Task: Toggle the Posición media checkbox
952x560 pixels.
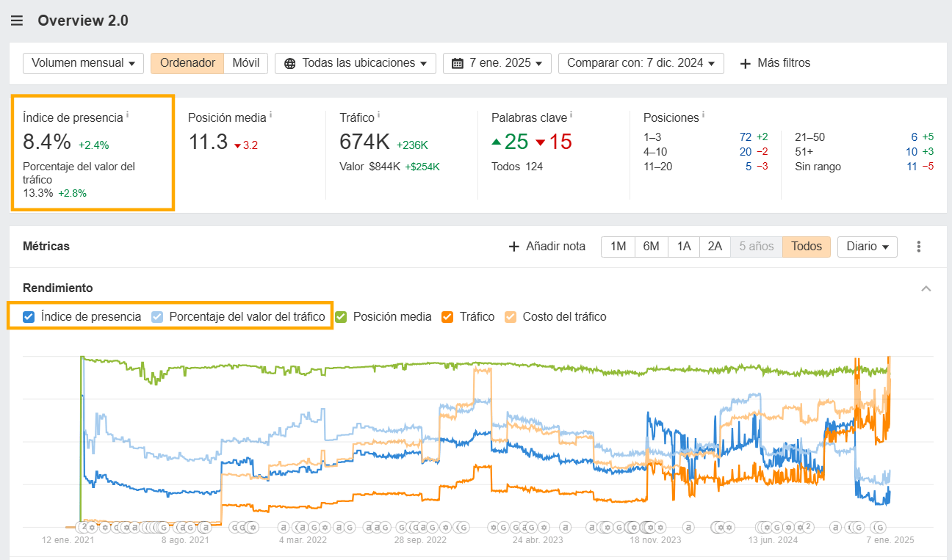Action: pos(341,317)
